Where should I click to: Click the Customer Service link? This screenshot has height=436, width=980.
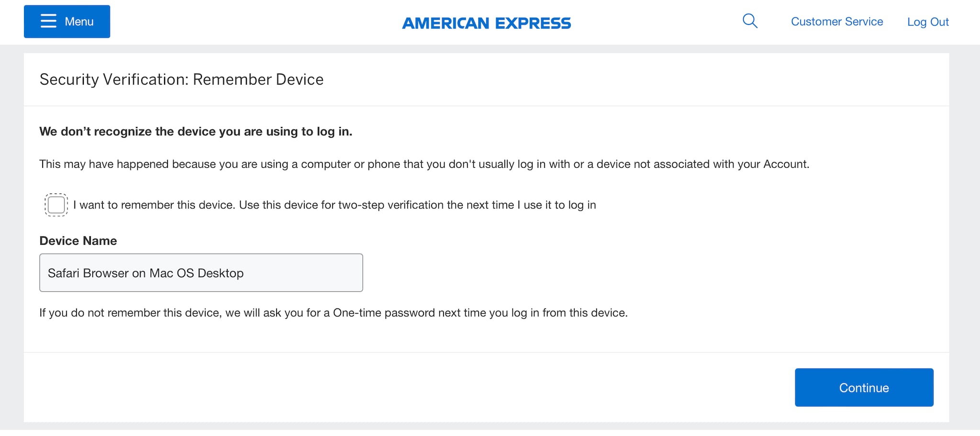(837, 21)
